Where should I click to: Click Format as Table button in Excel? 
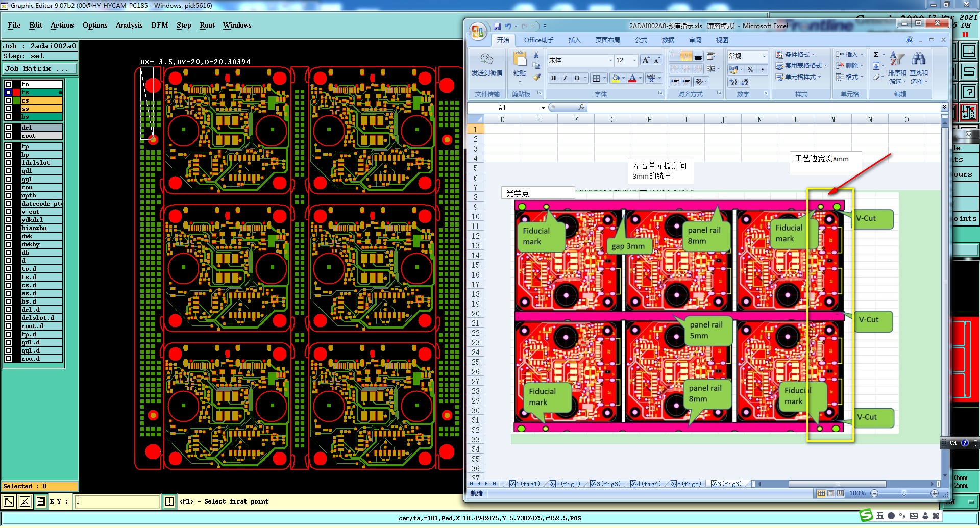point(801,66)
